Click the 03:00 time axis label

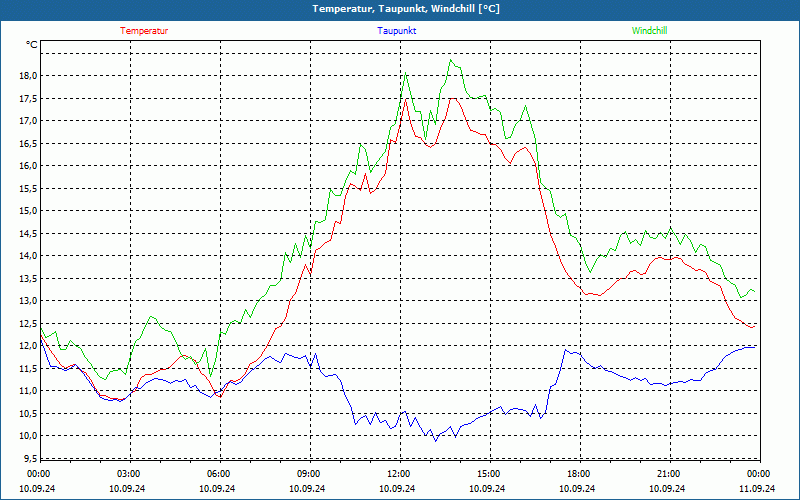[128, 474]
